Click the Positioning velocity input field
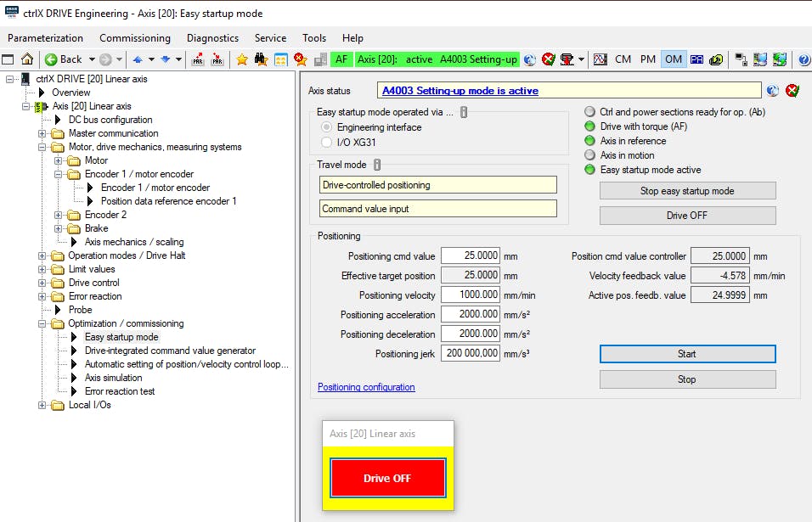 [x=471, y=295]
